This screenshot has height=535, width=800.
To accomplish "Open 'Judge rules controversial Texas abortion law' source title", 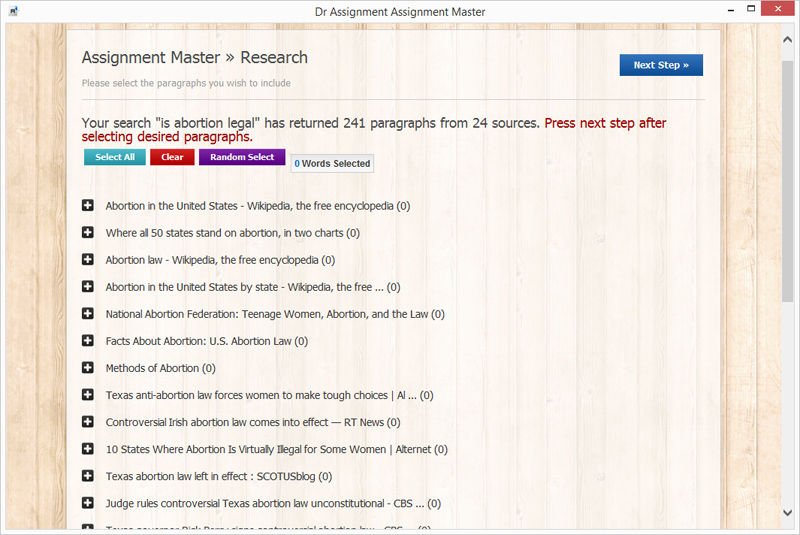I will click(265, 504).
